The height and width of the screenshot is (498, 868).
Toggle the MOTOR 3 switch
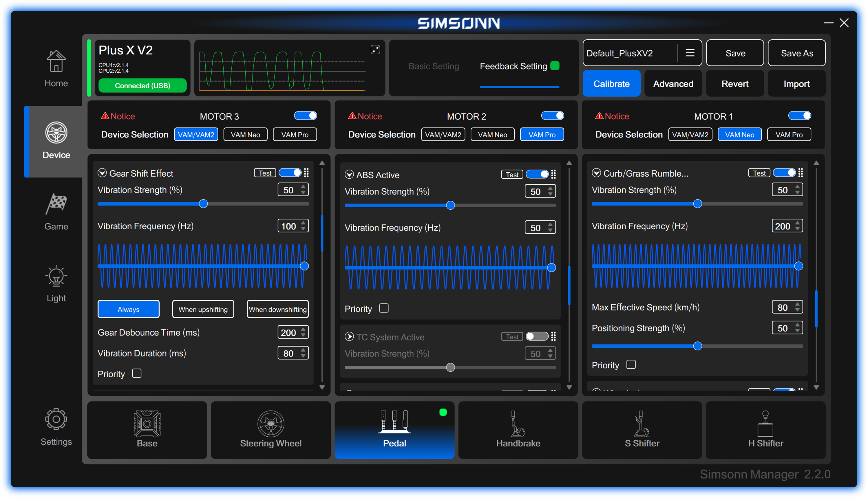pos(306,116)
